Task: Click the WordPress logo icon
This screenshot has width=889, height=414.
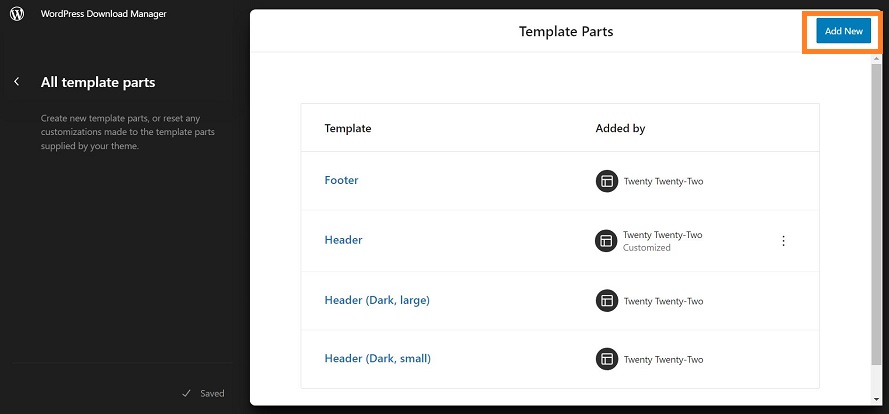Action: pyautogui.click(x=18, y=14)
